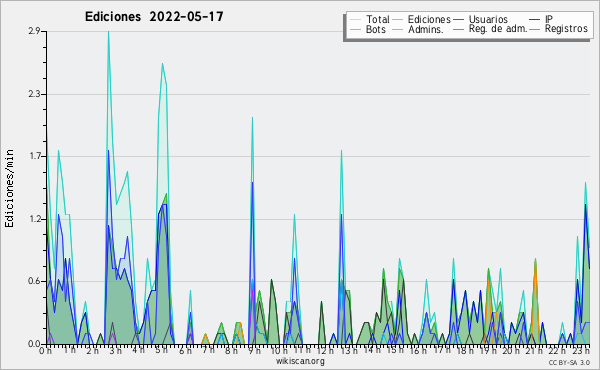The height and width of the screenshot is (370, 600).
Task: Click the '15 h' x-axis label
Action: pos(394,350)
